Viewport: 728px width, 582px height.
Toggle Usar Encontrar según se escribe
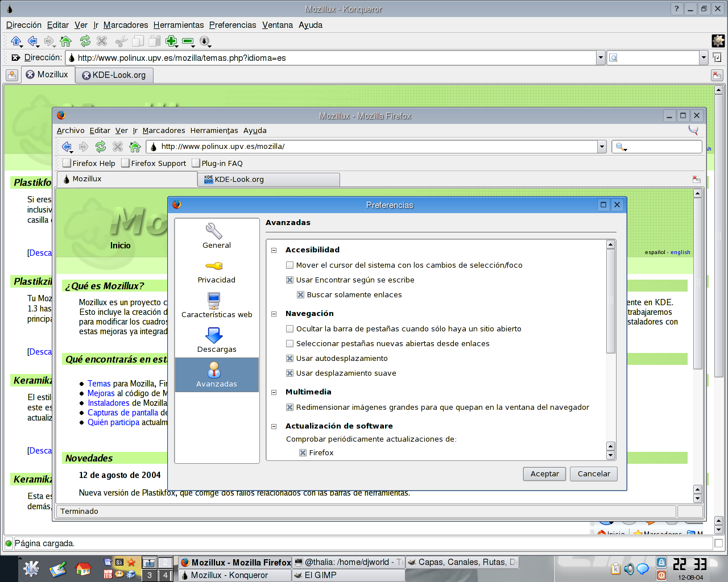pos(290,280)
